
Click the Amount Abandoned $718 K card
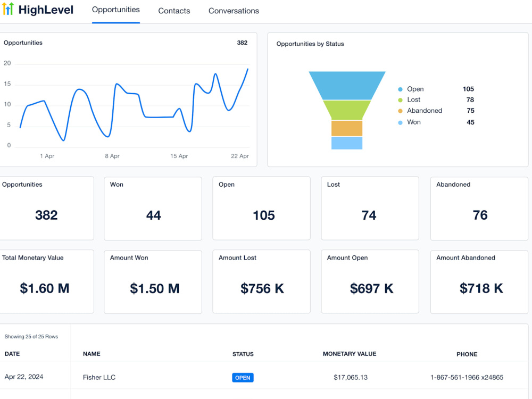(479, 282)
